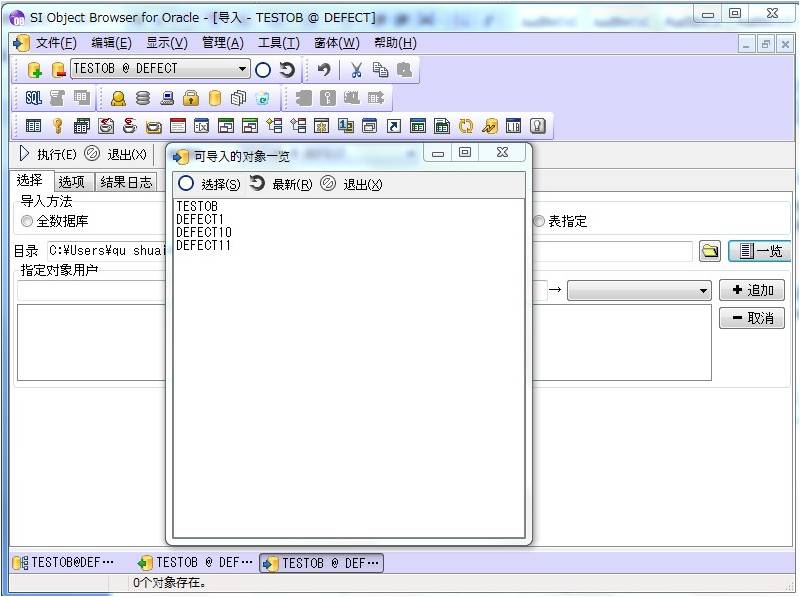Image resolution: width=800 pixels, height=597 pixels.
Task: Click the orange key index icon
Action: (x=58, y=126)
